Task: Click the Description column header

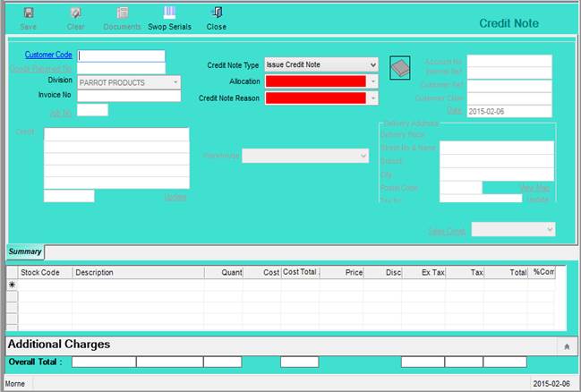Action: pos(95,271)
